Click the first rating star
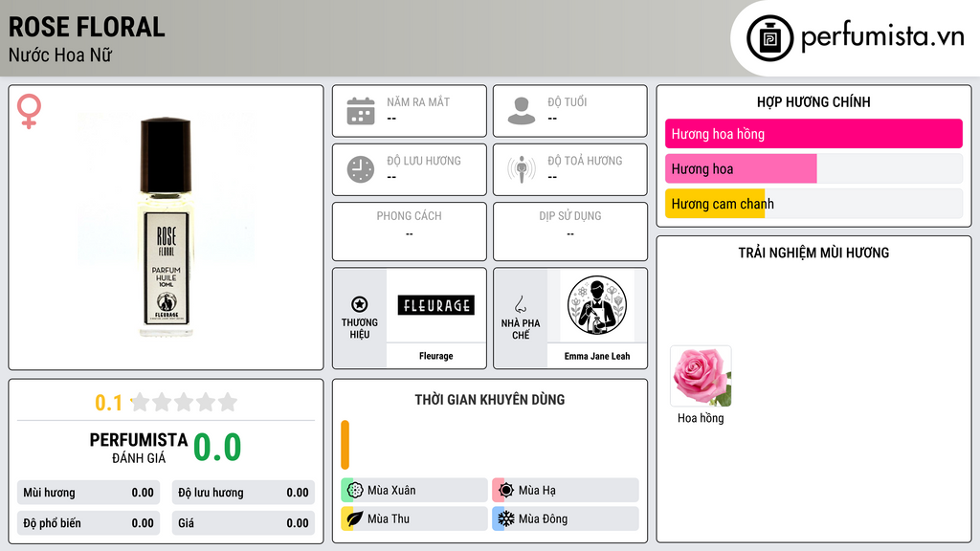The width and height of the screenshot is (980, 551). pyautogui.click(x=141, y=402)
